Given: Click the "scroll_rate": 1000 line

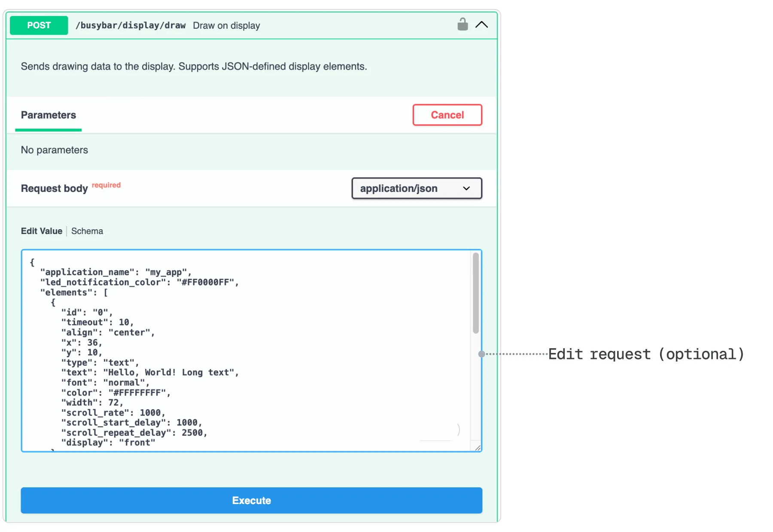Looking at the screenshot, I should (x=113, y=413).
